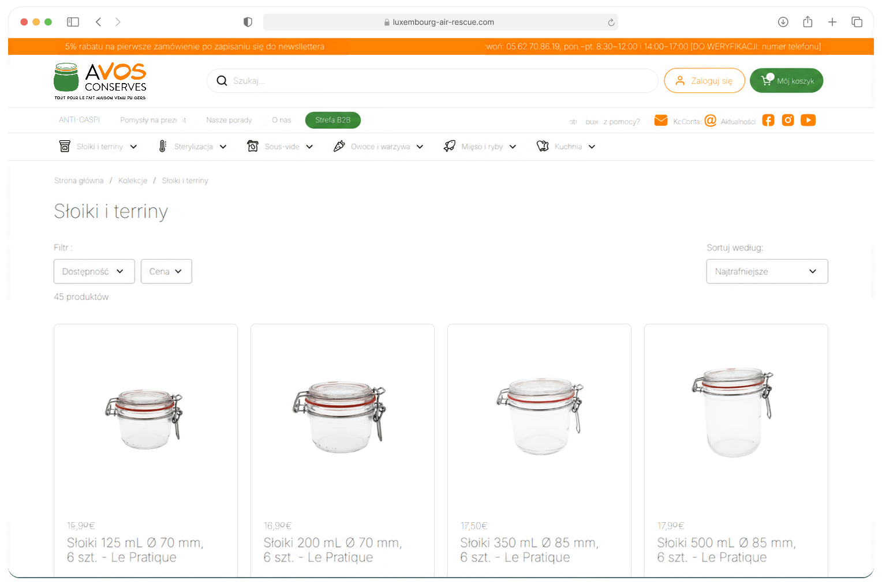882x588 pixels.
Task: Open the Słoiki 350 mL product title
Action: [529, 550]
